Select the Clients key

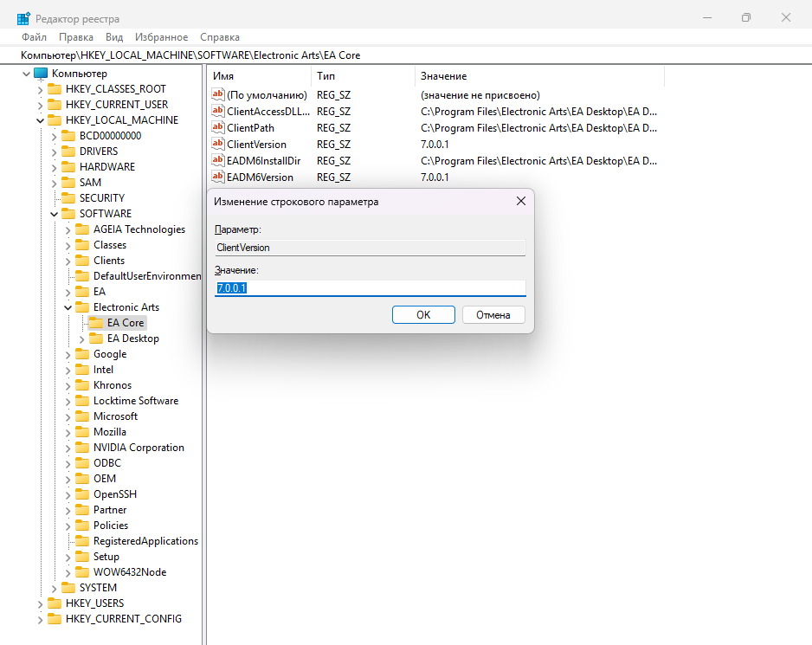point(109,260)
